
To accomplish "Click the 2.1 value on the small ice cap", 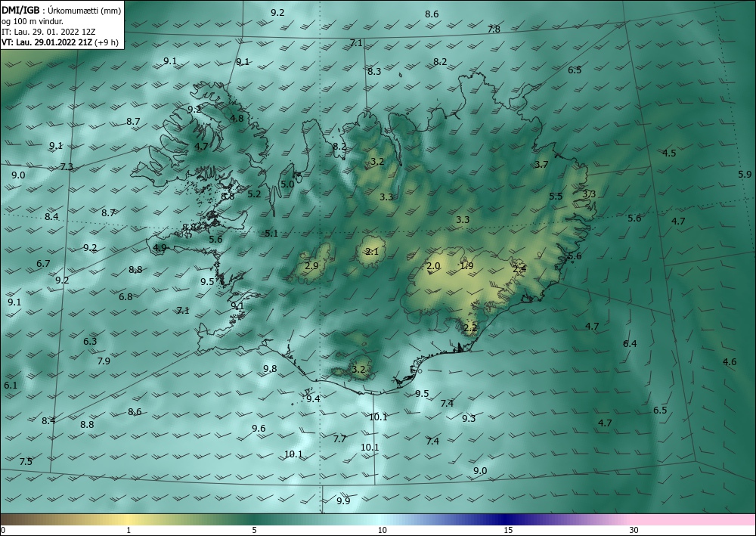I will [x=372, y=251].
